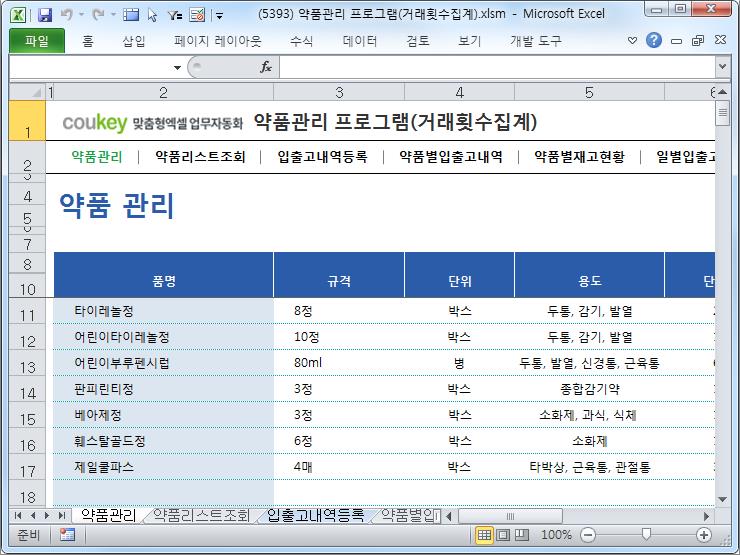Image resolution: width=740 pixels, height=555 pixels.
Task: Go to 입출고내역등록 navigation link
Action: [x=322, y=157]
